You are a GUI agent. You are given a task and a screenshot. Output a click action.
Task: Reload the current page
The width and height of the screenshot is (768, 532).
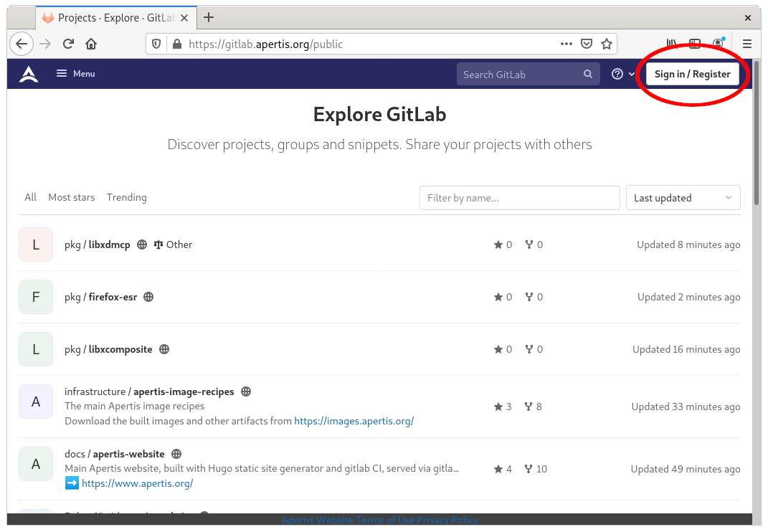click(68, 44)
